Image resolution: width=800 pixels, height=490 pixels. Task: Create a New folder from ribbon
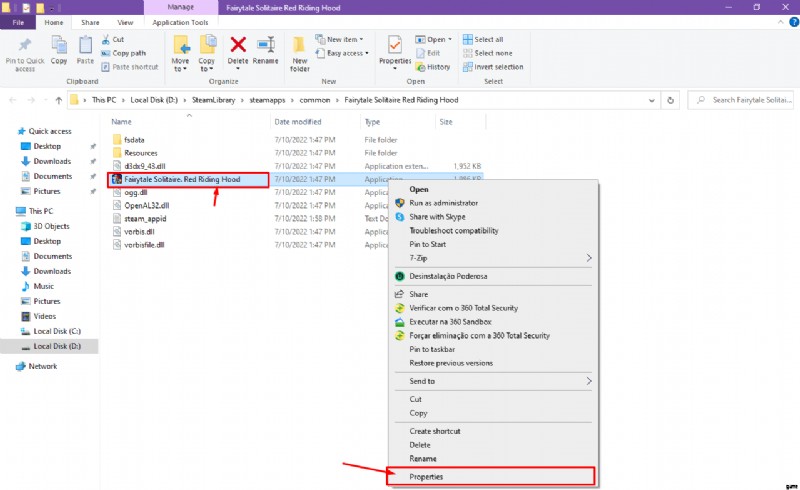tap(300, 50)
